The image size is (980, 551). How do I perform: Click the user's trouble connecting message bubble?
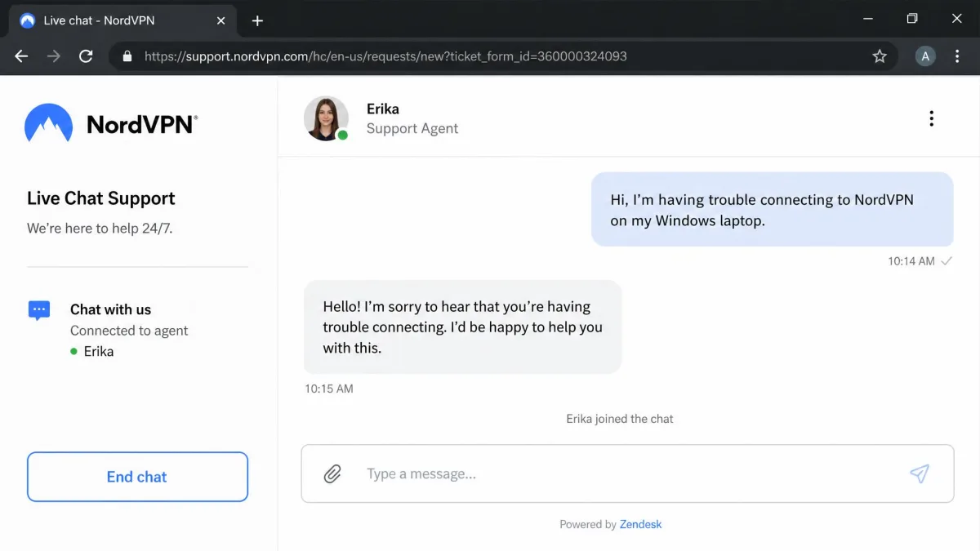[x=773, y=209]
